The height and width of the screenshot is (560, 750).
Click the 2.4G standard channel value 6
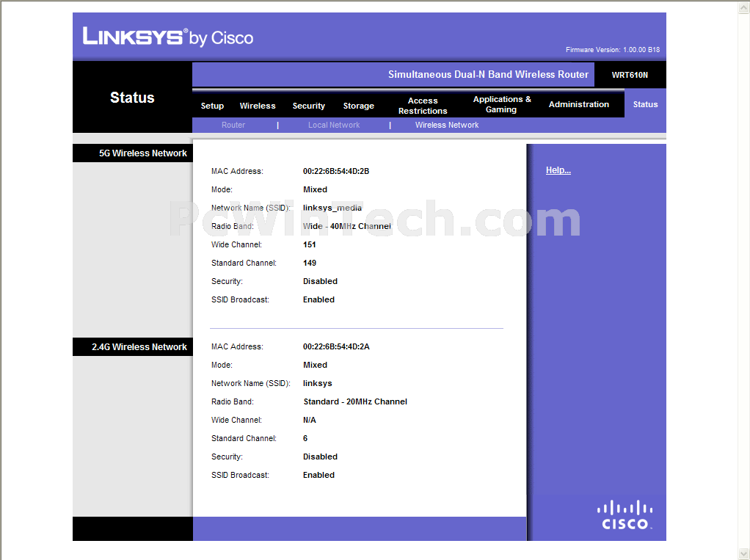305,438
